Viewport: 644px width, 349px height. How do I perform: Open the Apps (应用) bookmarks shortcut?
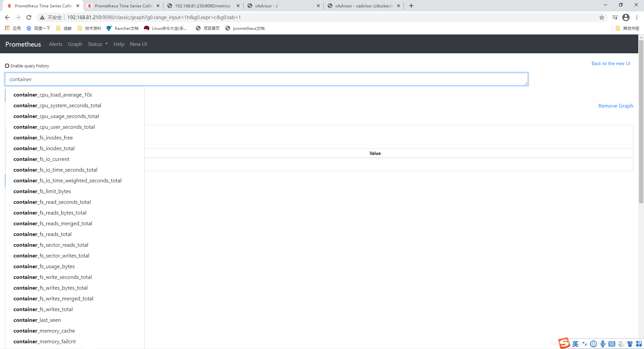click(13, 28)
